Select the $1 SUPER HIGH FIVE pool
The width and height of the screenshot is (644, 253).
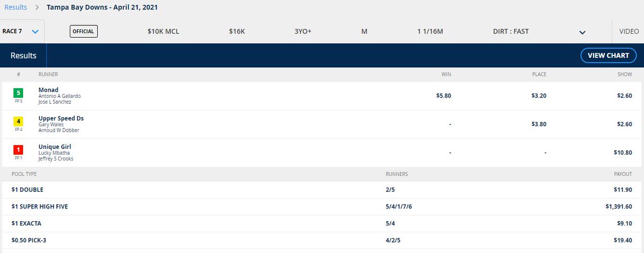(322, 207)
